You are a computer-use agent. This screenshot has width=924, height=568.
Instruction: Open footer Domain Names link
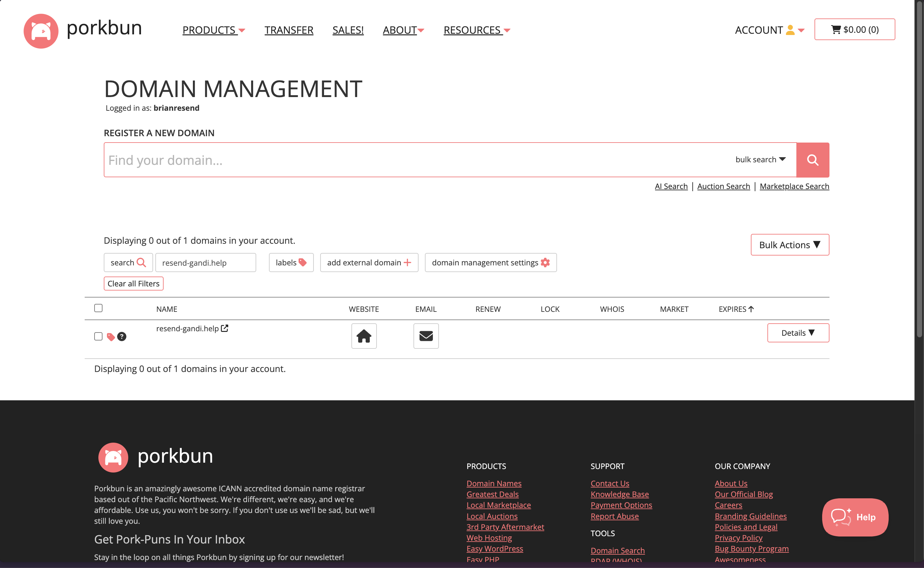[x=494, y=483]
